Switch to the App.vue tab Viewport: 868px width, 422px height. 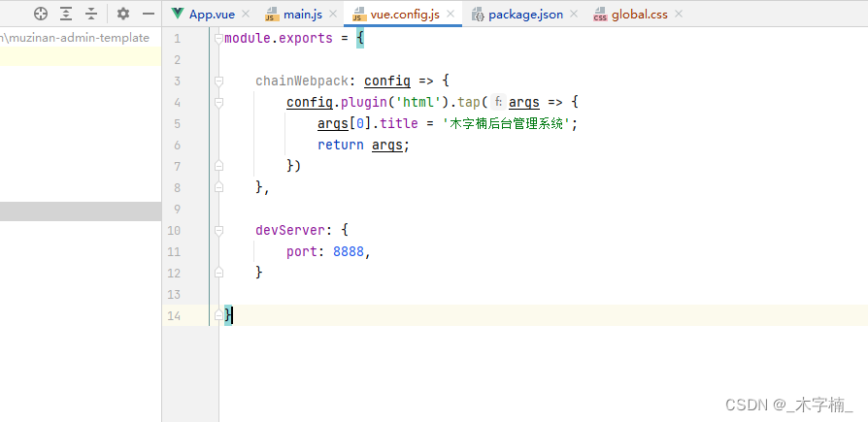pos(212,15)
